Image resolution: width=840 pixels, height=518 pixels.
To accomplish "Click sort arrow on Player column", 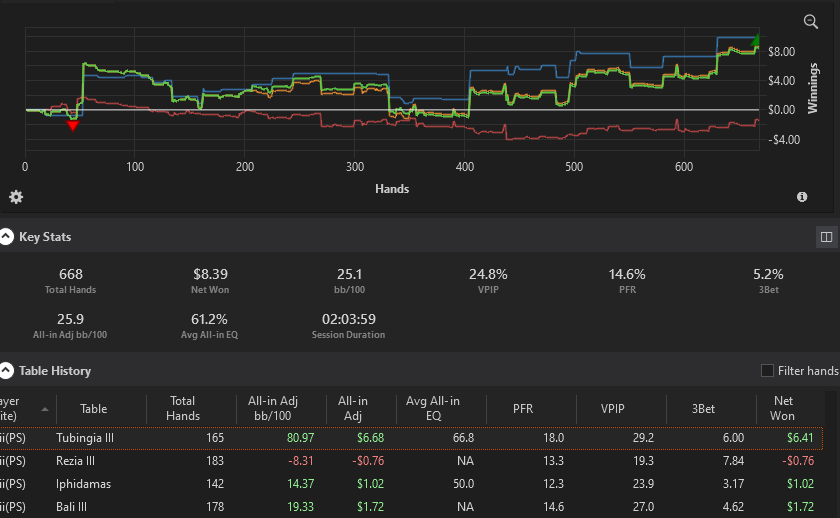I will point(44,409).
